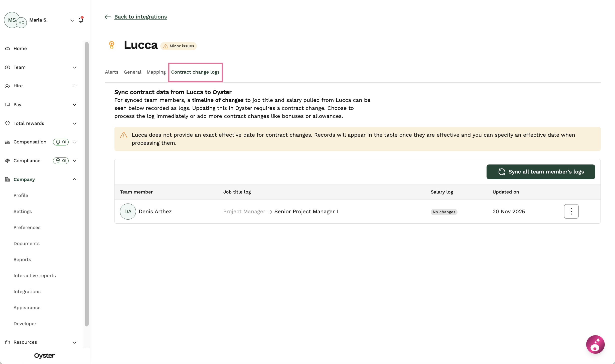This screenshot has height=364, width=615.
Task: Click the Total rewards heart icon
Action: [8, 123]
